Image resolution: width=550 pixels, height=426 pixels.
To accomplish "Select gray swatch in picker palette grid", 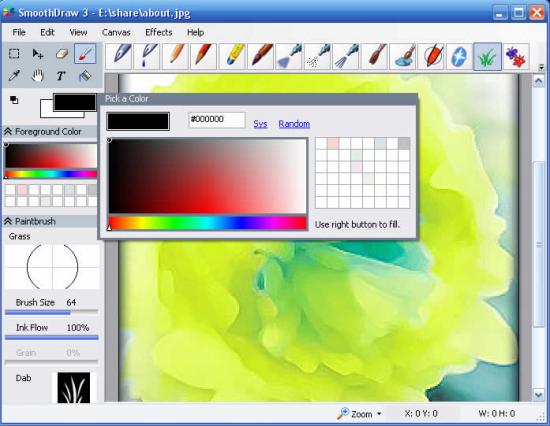I will [404, 144].
